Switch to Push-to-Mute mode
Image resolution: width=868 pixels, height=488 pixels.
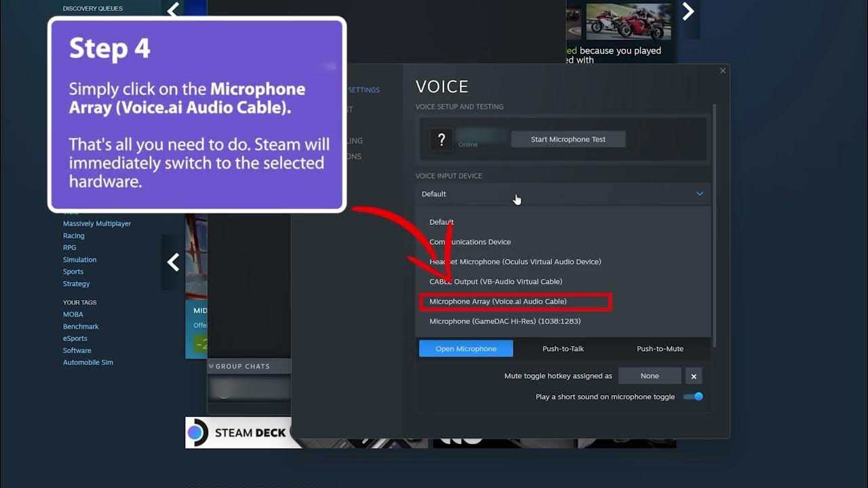[660, 348]
